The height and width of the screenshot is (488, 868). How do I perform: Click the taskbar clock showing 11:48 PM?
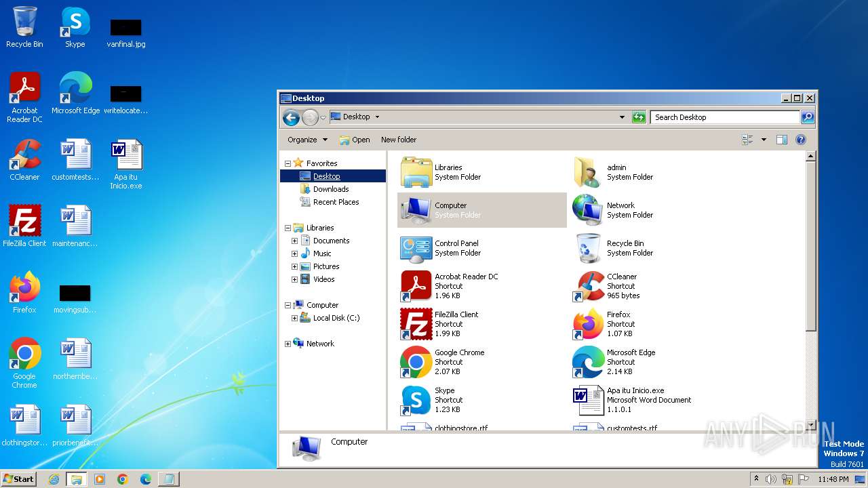click(x=833, y=479)
